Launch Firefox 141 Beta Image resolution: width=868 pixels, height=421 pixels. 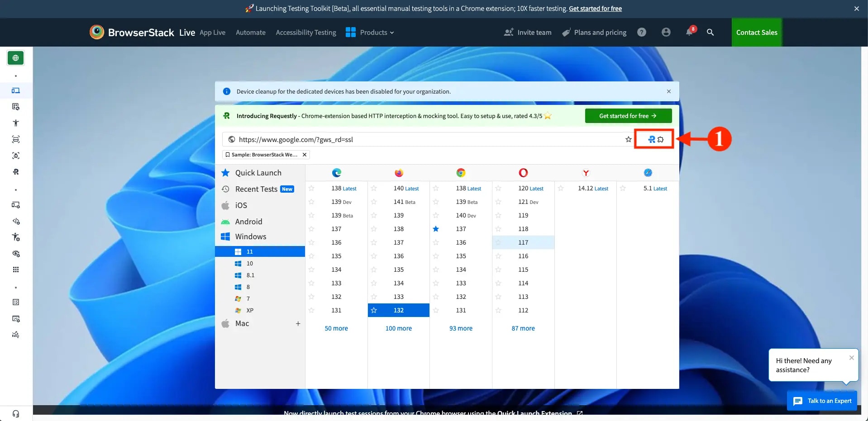coord(404,202)
